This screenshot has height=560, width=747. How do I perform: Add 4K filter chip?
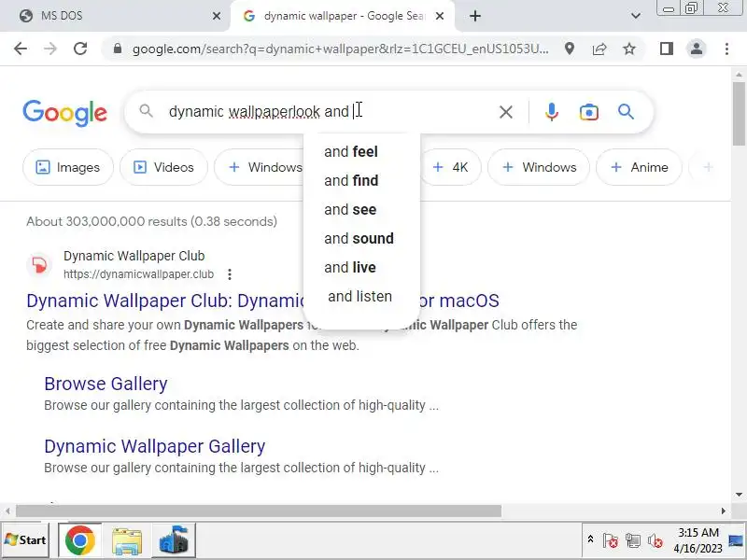(x=450, y=167)
